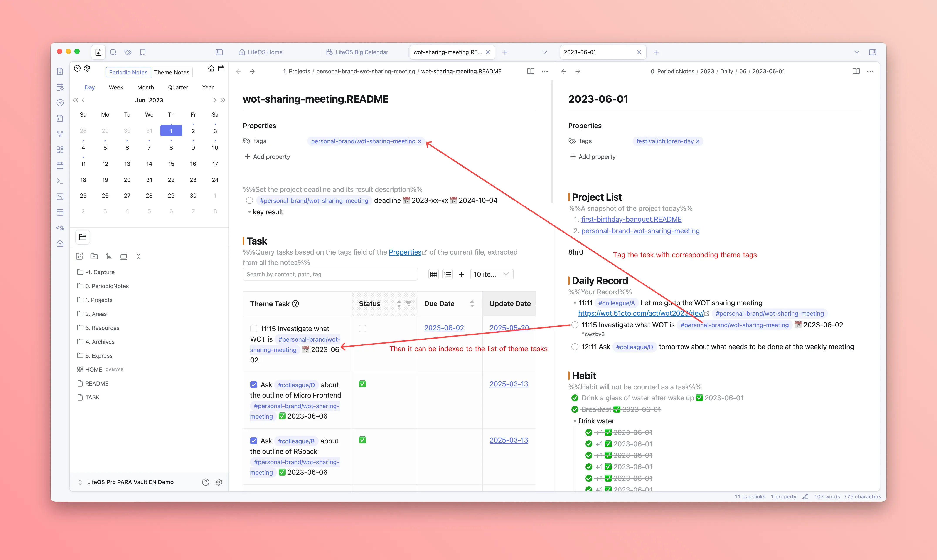937x560 pixels.
Task: Open the tab list dropdown chevron
Action: point(544,52)
